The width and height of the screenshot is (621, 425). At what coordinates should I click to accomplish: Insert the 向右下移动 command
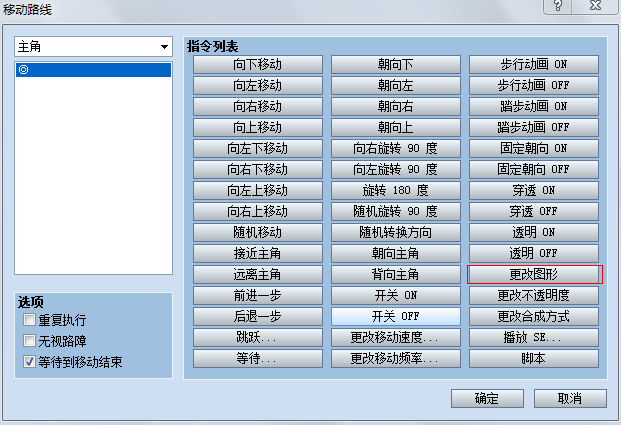point(258,169)
